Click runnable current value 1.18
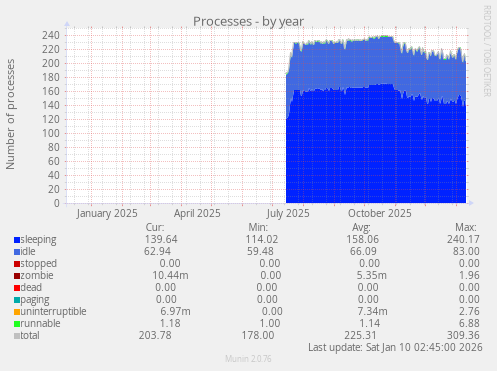 pyautogui.click(x=170, y=323)
